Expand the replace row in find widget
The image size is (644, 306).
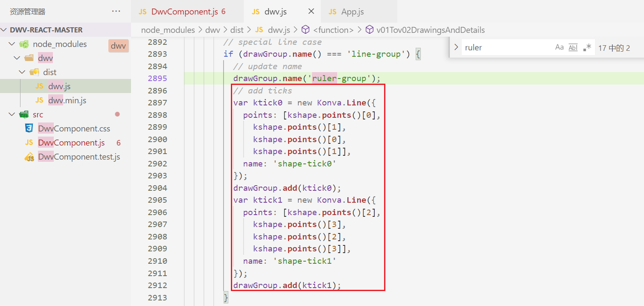(x=456, y=47)
